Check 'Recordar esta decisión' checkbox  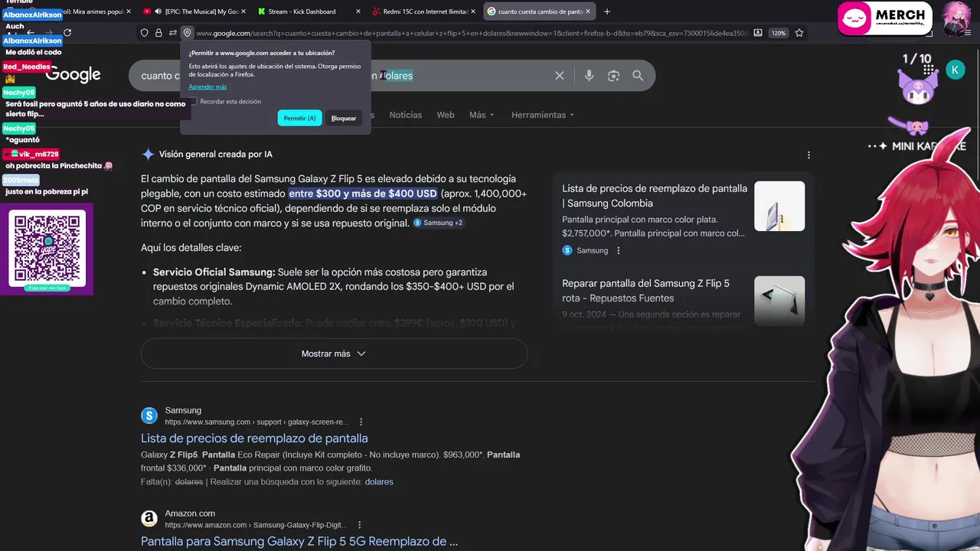point(194,101)
